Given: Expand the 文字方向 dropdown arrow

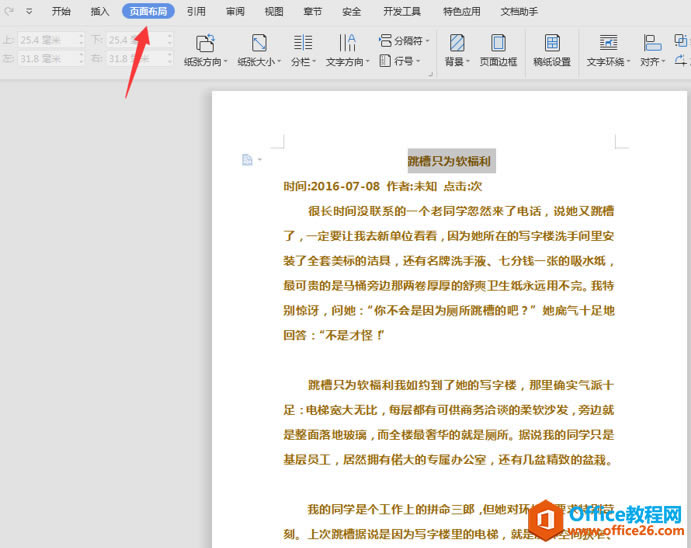Looking at the screenshot, I should (368, 62).
